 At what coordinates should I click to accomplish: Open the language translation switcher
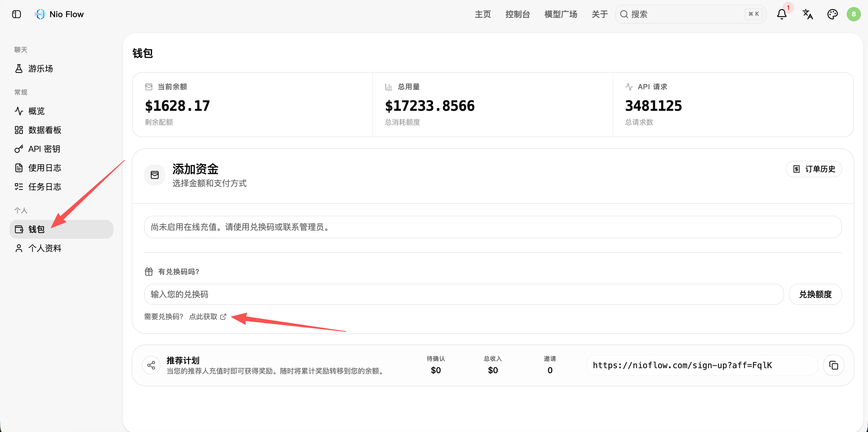(807, 14)
